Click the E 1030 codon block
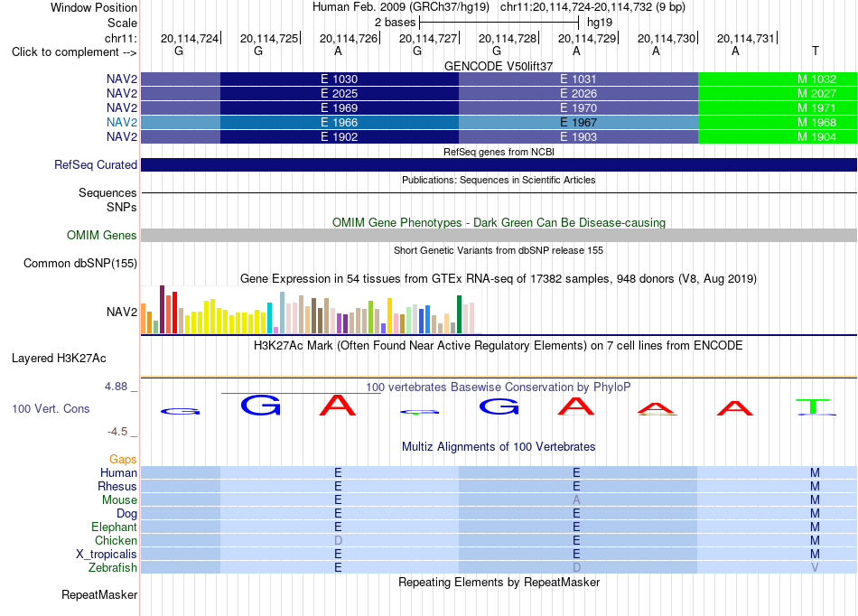 [x=340, y=79]
